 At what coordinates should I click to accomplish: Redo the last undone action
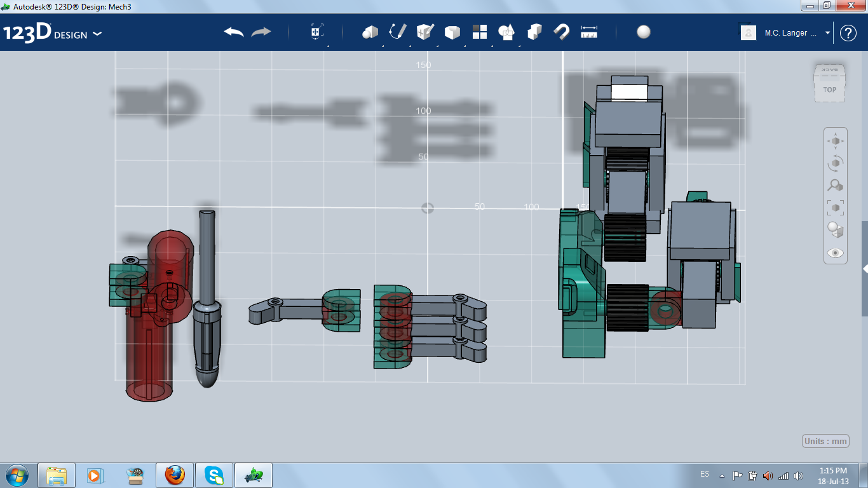pos(261,32)
